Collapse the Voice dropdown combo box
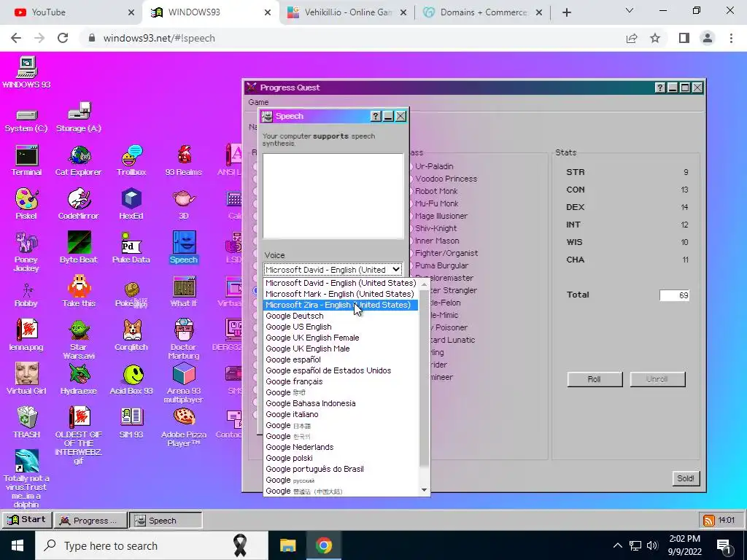Image resolution: width=747 pixels, height=560 pixels. [x=333, y=270]
